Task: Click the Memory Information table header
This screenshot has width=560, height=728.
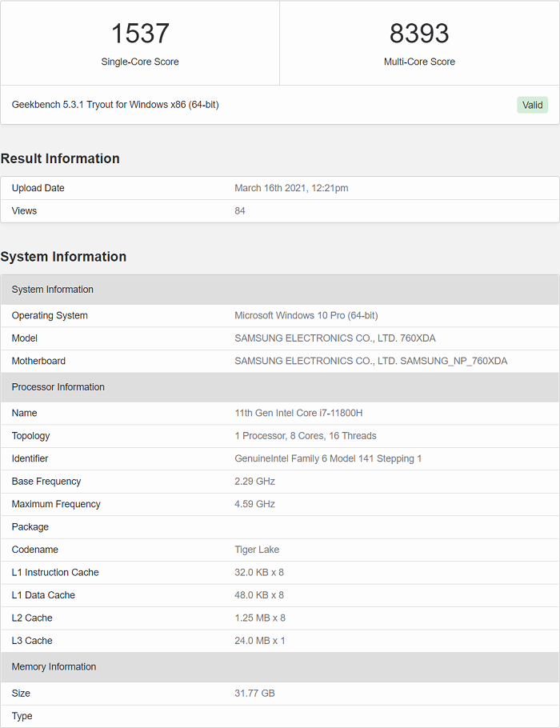Action: point(54,666)
